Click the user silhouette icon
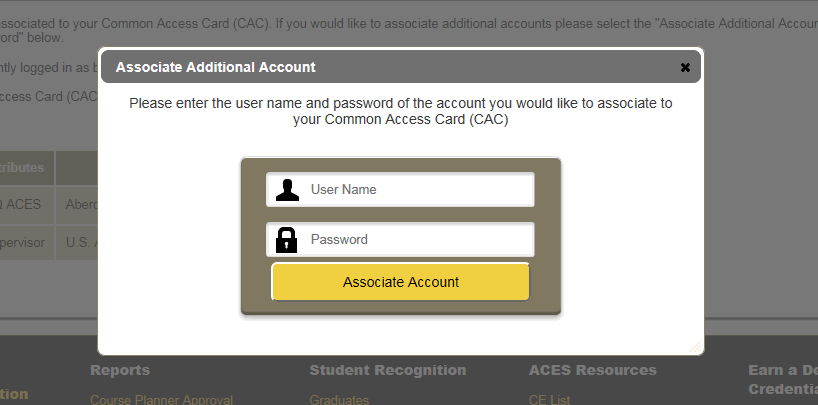Image resolution: width=818 pixels, height=405 pixels. pos(287,190)
